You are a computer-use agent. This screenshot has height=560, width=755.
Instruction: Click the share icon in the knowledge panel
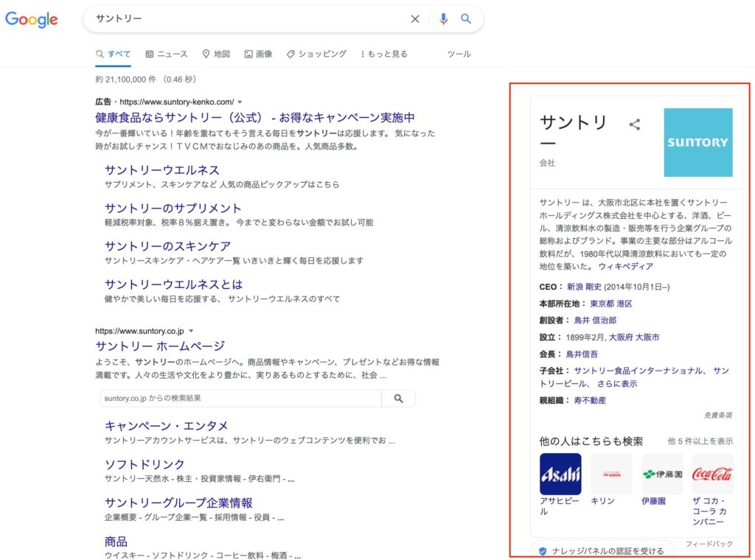point(635,125)
